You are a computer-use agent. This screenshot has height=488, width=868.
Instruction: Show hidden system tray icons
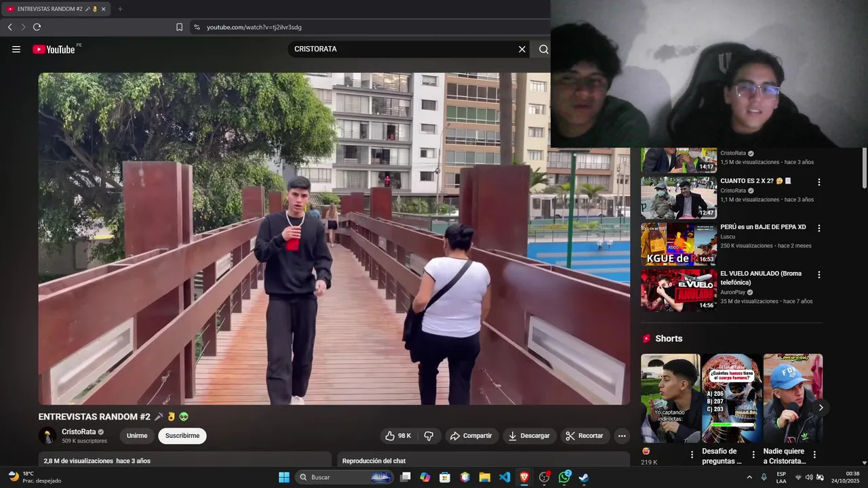point(749,477)
